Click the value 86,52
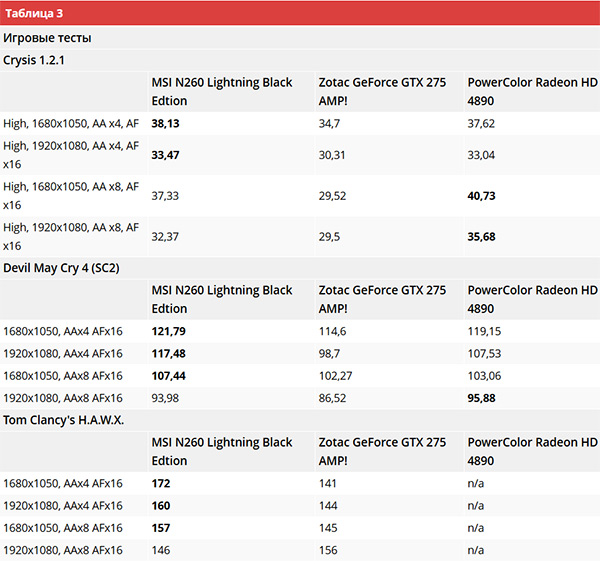This screenshot has height=564, width=600. (x=332, y=398)
